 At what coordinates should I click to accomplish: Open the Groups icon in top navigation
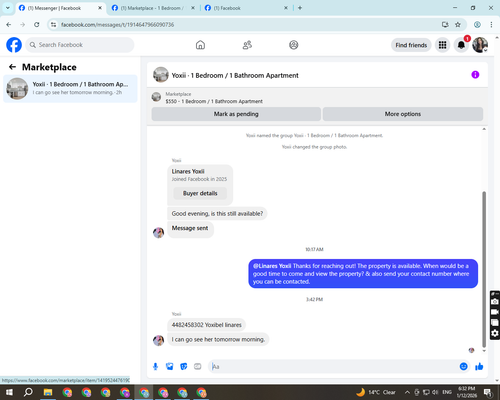[293, 45]
